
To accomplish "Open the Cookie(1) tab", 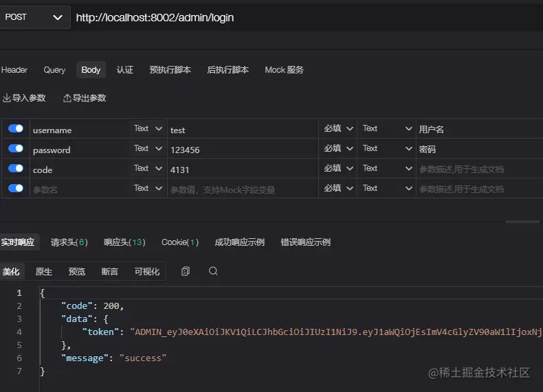I will point(180,242).
